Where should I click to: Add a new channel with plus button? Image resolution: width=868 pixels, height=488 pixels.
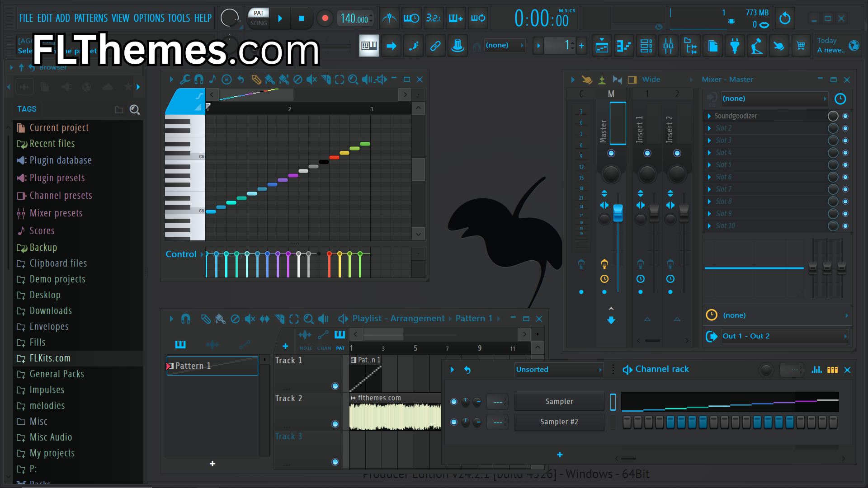point(560,455)
